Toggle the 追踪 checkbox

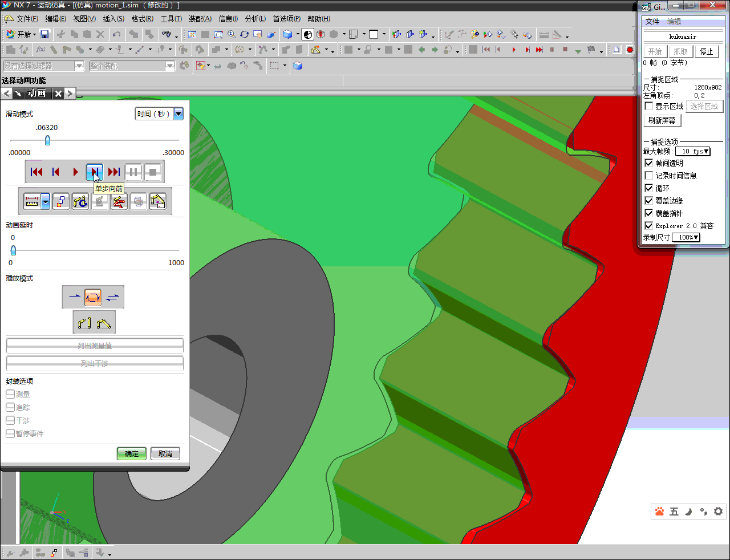pos(10,407)
